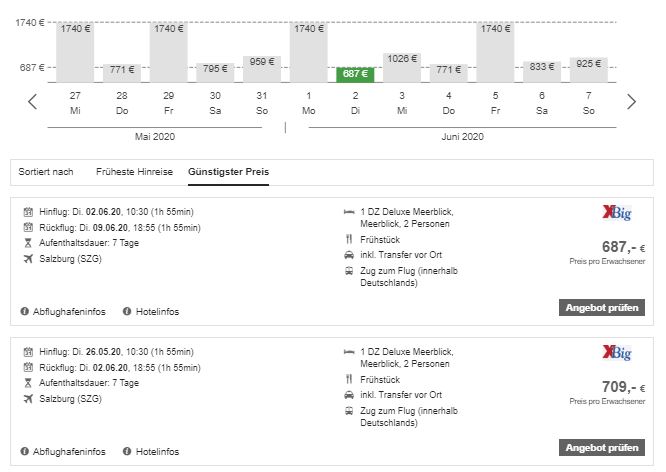The width and height of the screenshot is (666, 472).
Task: Click info icon beside first Abflughafeninfos
Action: [25, 312]
